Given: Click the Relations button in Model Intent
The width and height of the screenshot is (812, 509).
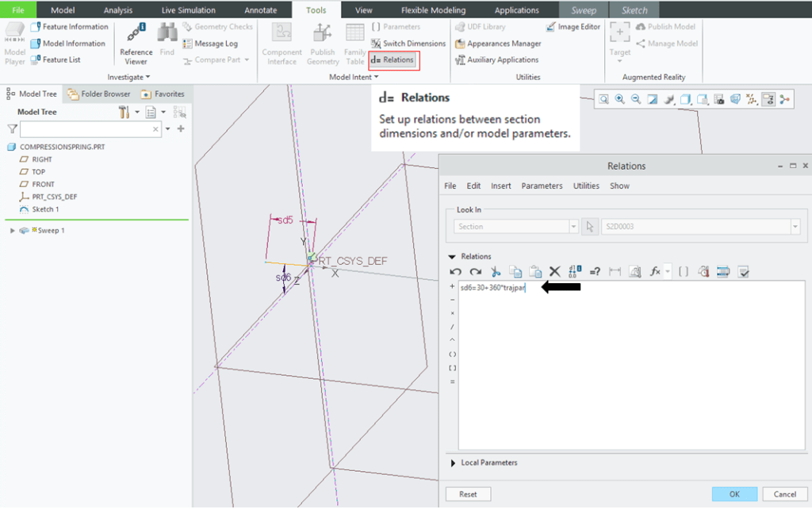Looking at the screenshot, I should 393,60.
